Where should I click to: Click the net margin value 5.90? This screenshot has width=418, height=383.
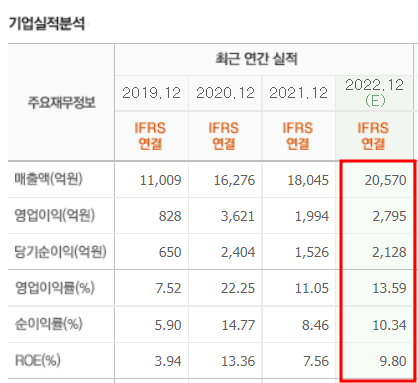[x=168, y=325]
